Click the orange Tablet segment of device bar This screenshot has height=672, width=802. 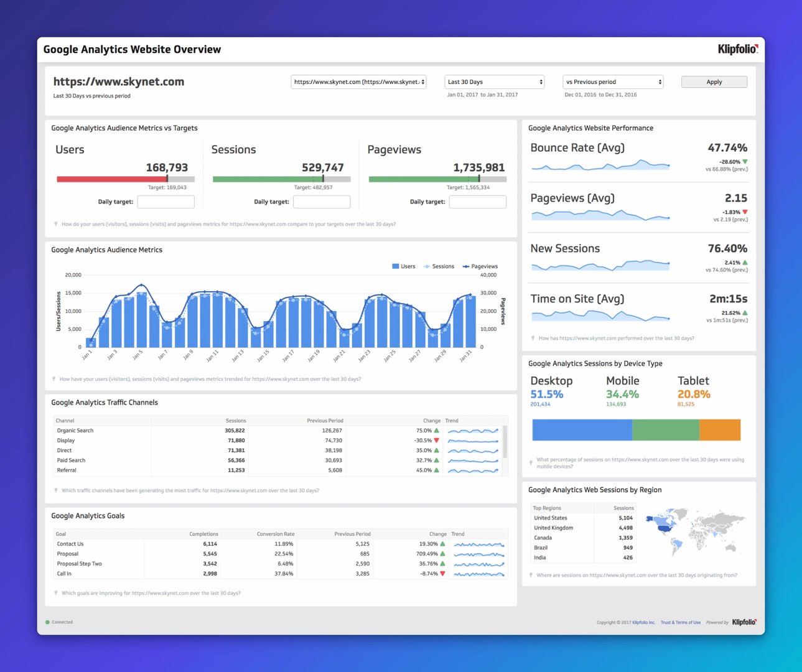click(x=720, y=430)
